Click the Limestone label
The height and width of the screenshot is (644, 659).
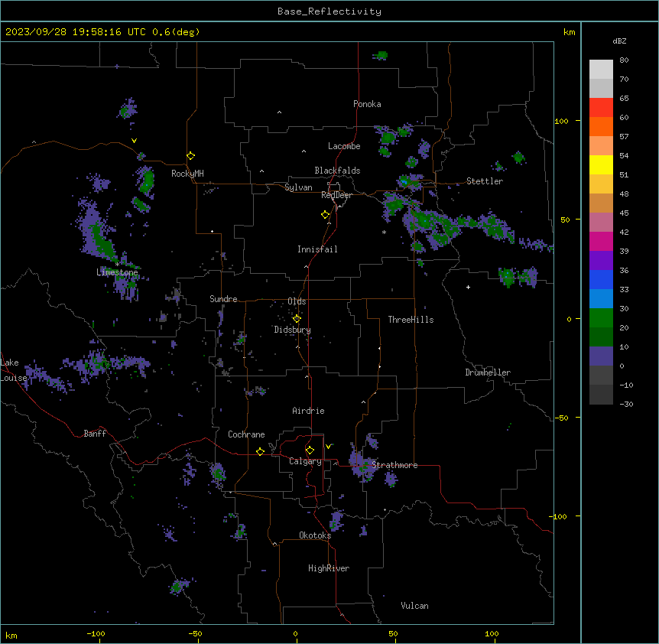[117, 272]
